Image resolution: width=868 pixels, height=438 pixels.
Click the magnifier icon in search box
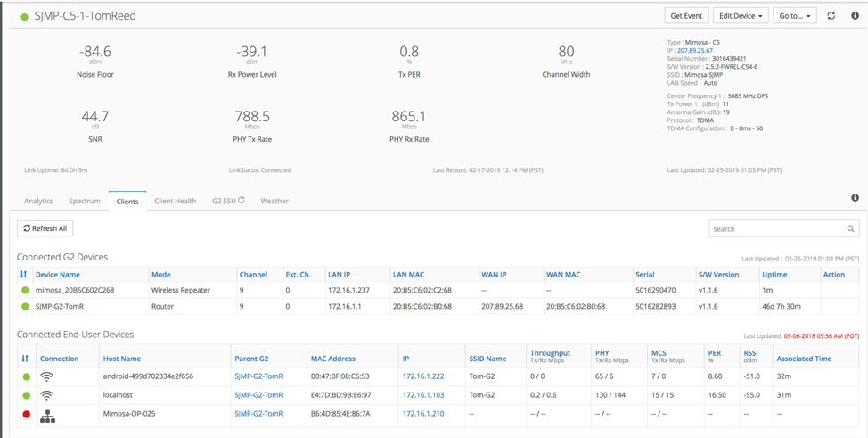click(851, 229)
